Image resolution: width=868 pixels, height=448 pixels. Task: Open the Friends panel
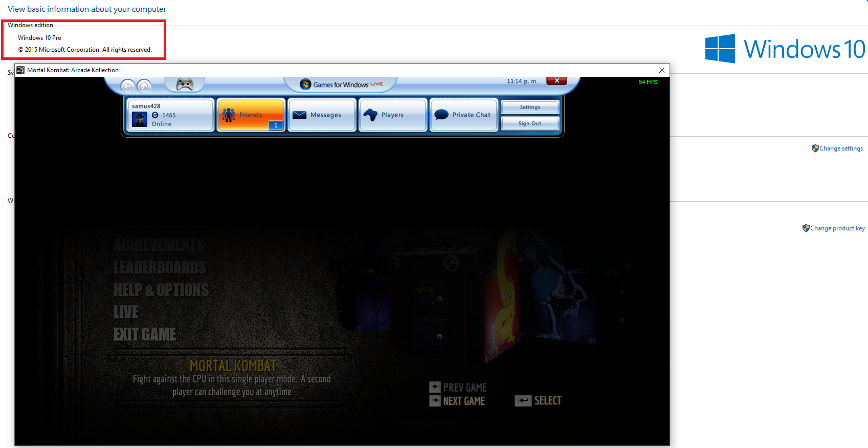coord(251,115)
